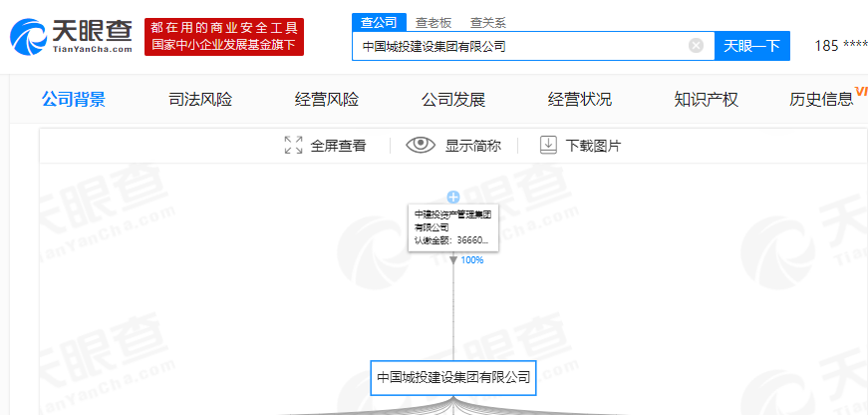Open the 历史信息 section
Viewport: 868px width, 415px height.
pos(821,99)
